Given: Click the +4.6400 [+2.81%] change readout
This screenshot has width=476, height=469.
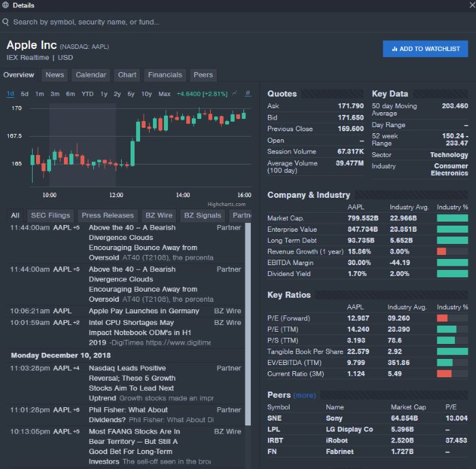Looking at the screenshot, I should click(x=202, y=94).
